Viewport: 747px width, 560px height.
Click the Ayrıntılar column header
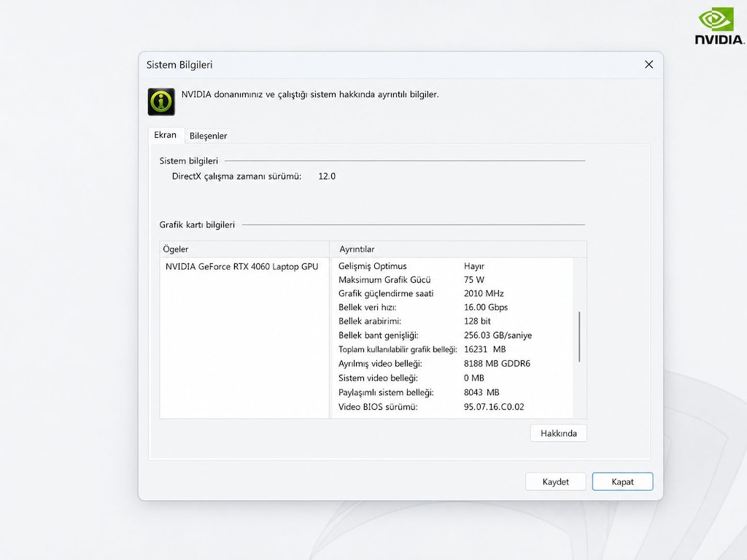pyautogui.click(x=458, y=249)
